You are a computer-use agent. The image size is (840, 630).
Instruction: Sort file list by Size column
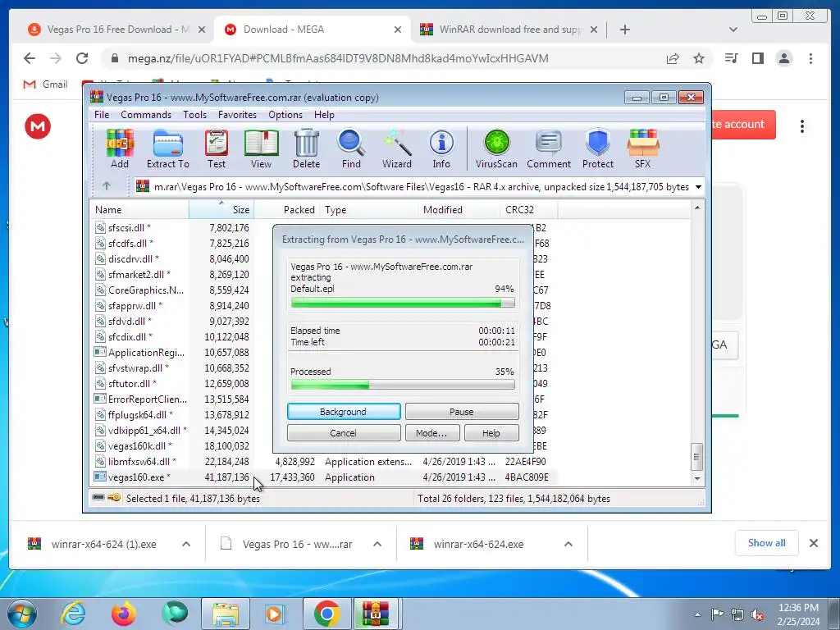[221, 209]
